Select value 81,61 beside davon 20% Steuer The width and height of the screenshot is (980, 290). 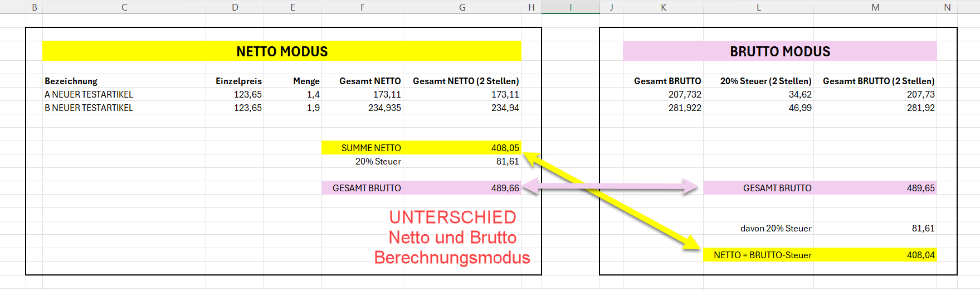pyautogui.click(x=875, y=228)
